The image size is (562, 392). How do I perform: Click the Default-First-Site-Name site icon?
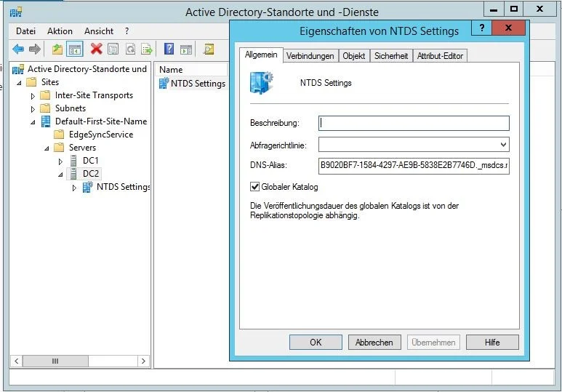coord(46,121)
